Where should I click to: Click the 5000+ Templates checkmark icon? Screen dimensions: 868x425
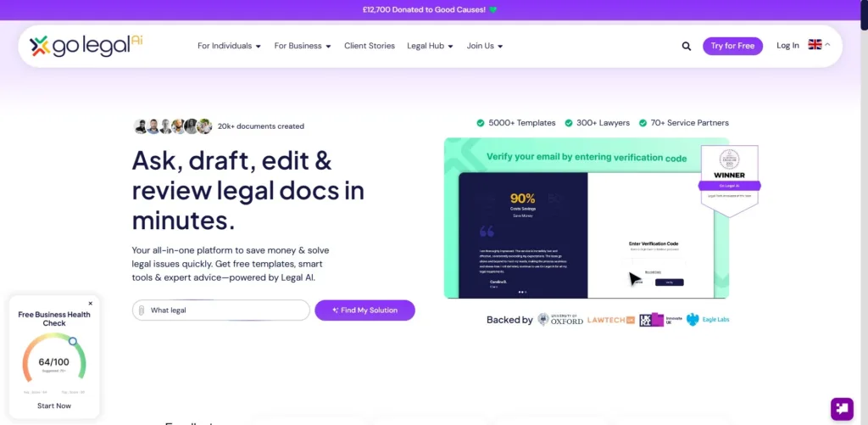coord(481,123)
